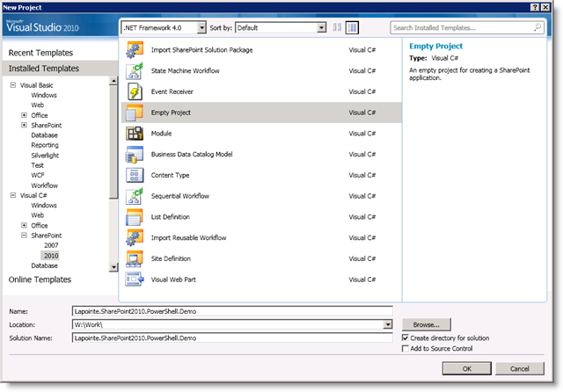
Task: Select the Site Definition template icon
Action: (x=135, y=258)
